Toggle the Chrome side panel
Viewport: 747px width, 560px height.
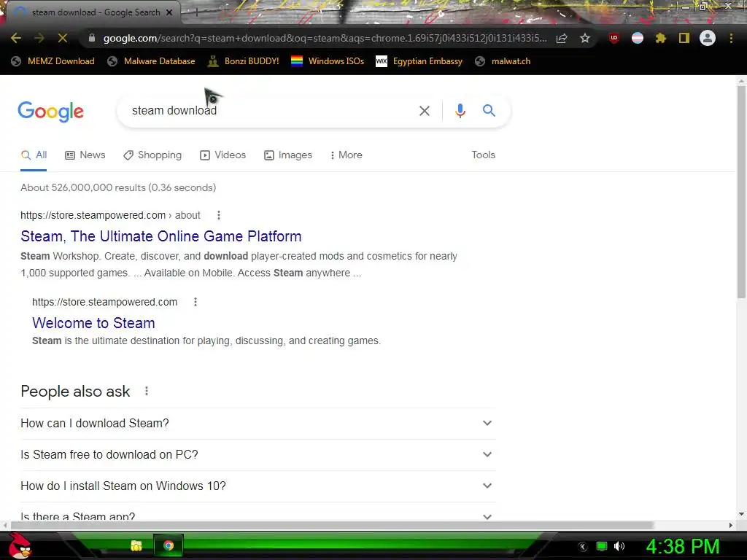684,38
